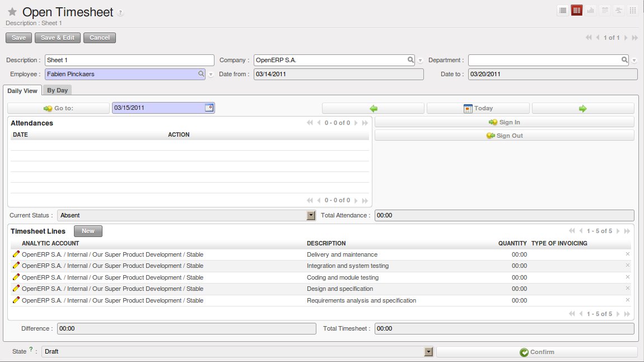
Task: Go to next day with right green arrow
Action: (x=582, y=108)
